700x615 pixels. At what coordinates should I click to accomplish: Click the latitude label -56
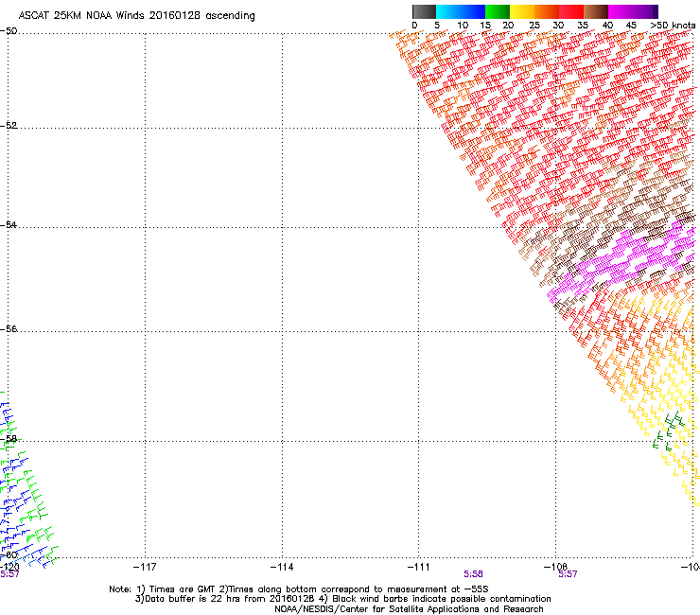point(9,328)
